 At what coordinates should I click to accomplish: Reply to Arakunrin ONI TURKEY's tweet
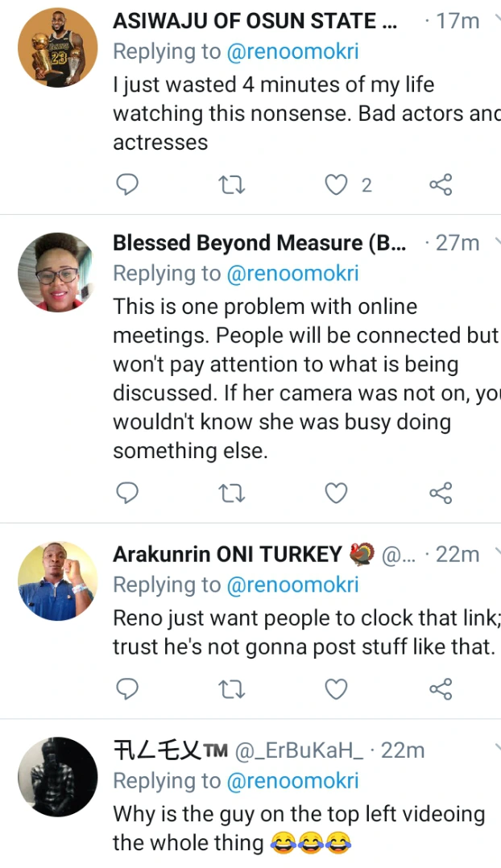tap(127, 688)
